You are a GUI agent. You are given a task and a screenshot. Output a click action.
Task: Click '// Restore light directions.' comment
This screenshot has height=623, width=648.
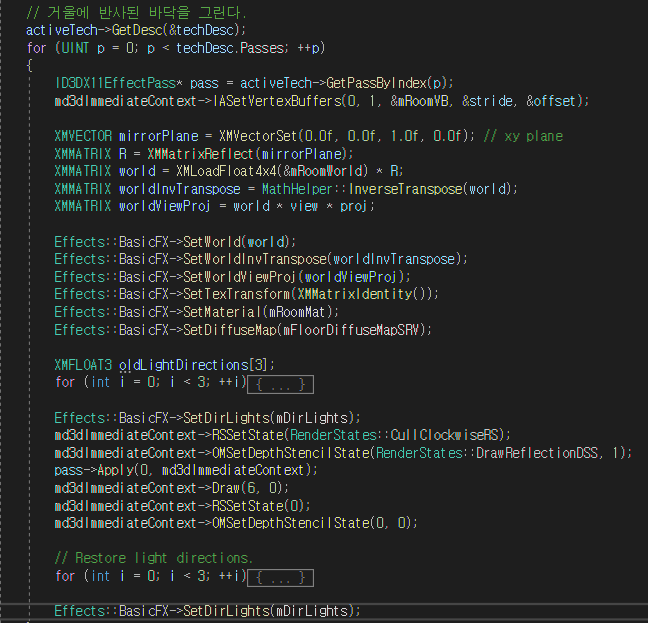tap(154, 558)
